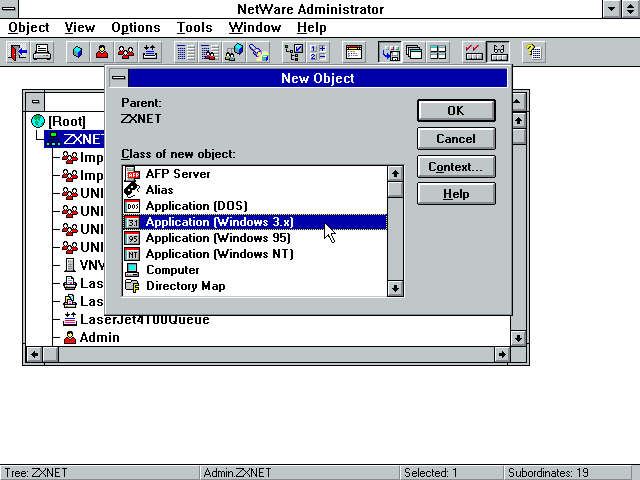Click the Create Group toolbar icon

click(x=126, y=52)
